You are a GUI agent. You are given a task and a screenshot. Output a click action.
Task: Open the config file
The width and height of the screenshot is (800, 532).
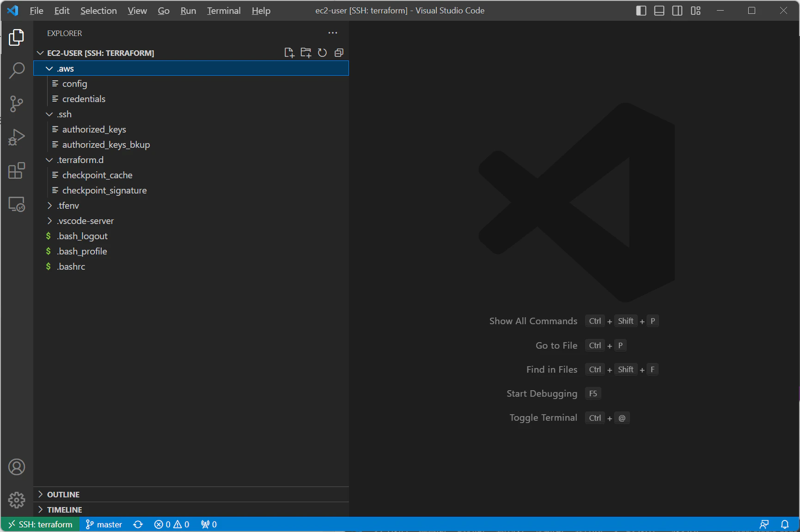[x=191, y=84]
